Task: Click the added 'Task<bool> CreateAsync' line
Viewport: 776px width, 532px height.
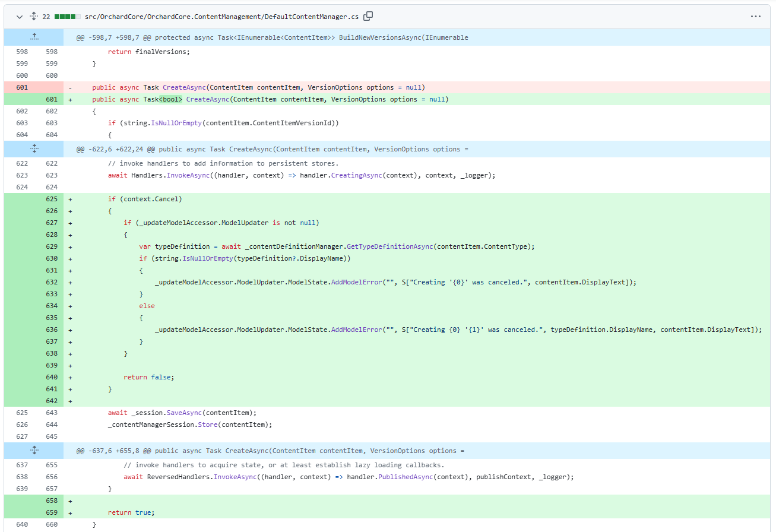Action: point(270,99)
